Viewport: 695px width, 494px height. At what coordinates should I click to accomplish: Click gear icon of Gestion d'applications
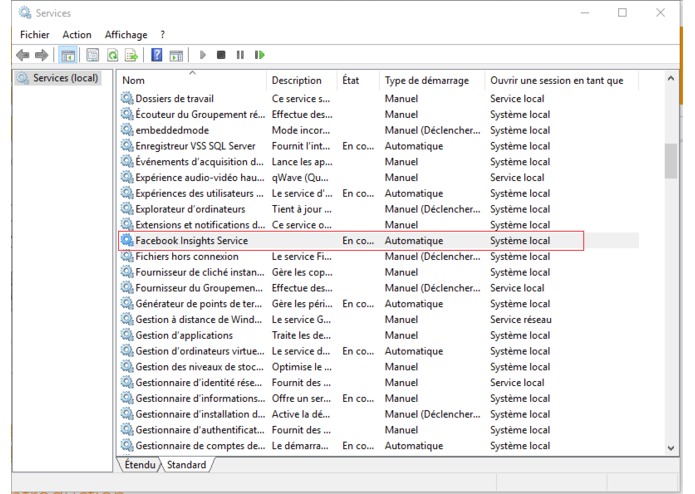[127, 335]
